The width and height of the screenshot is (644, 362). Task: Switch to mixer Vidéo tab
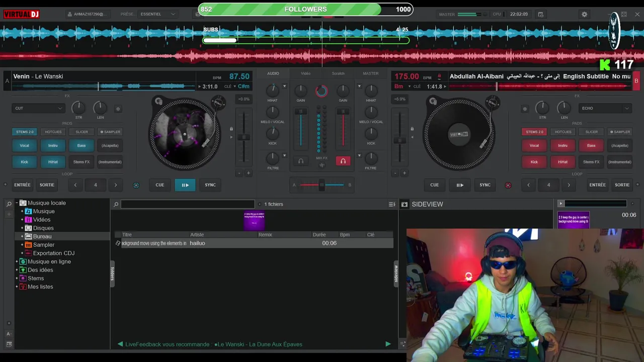tap(305, 73)
